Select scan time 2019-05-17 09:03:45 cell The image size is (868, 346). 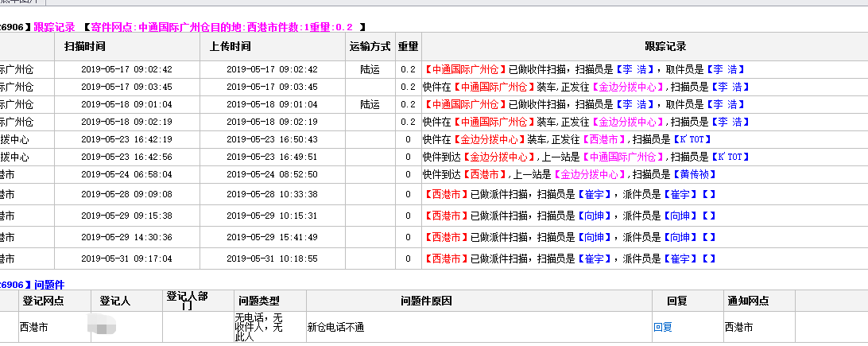(126, 87)
